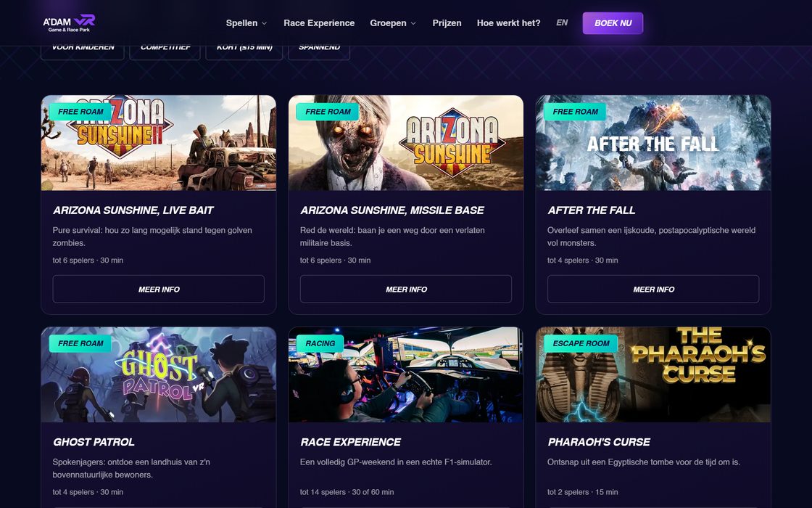Open the Spellen dropdown menu
812x508 pixels.
point(246,22)
